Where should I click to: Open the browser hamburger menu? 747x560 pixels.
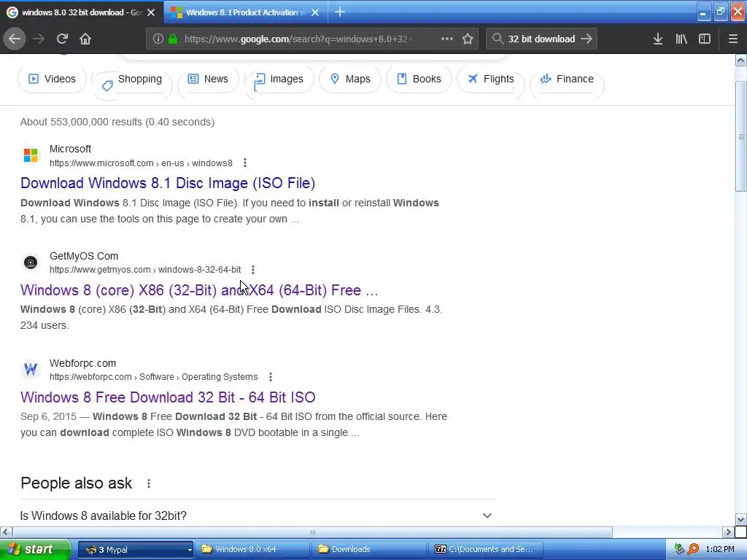733,39
